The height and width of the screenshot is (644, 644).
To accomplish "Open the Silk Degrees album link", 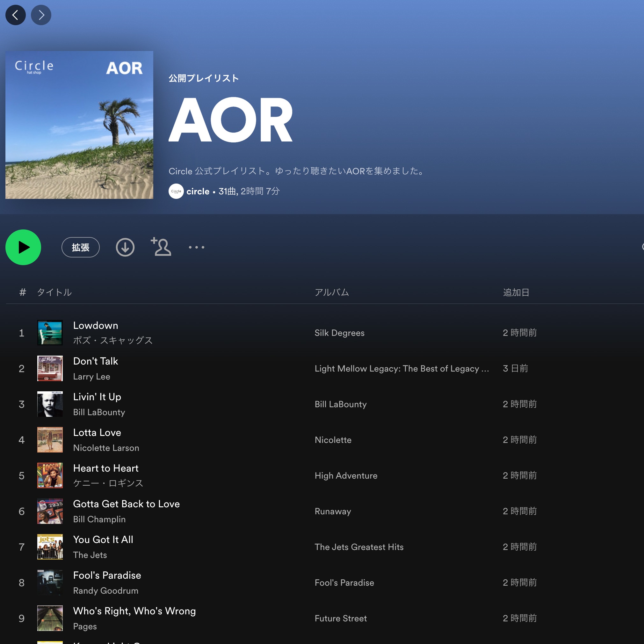I will click(x=339, y=333).
